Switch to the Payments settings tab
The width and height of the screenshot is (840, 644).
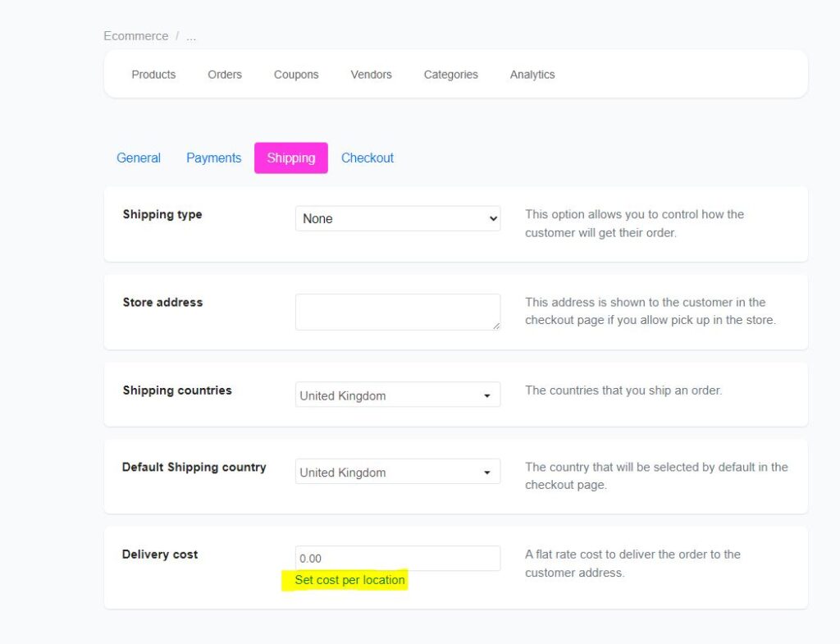click(214, 158)
